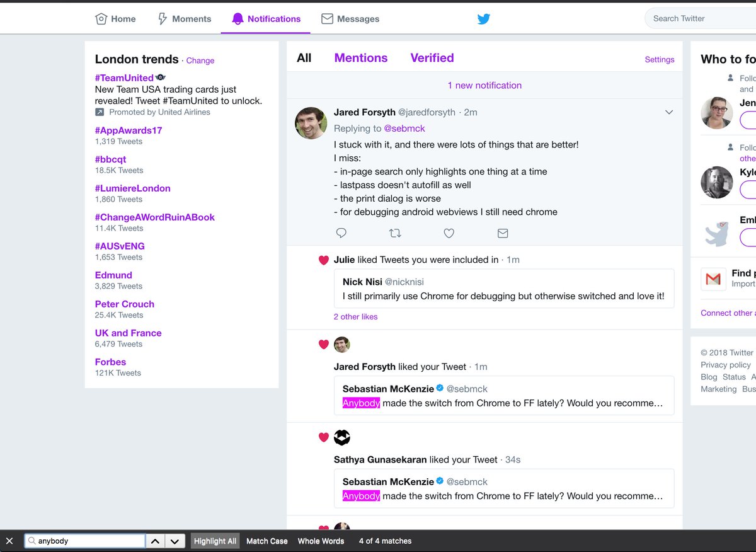Click the Notifications bell icon
Image resolution: width=756 pixels, height=552 pixels.
coord(238,19)
